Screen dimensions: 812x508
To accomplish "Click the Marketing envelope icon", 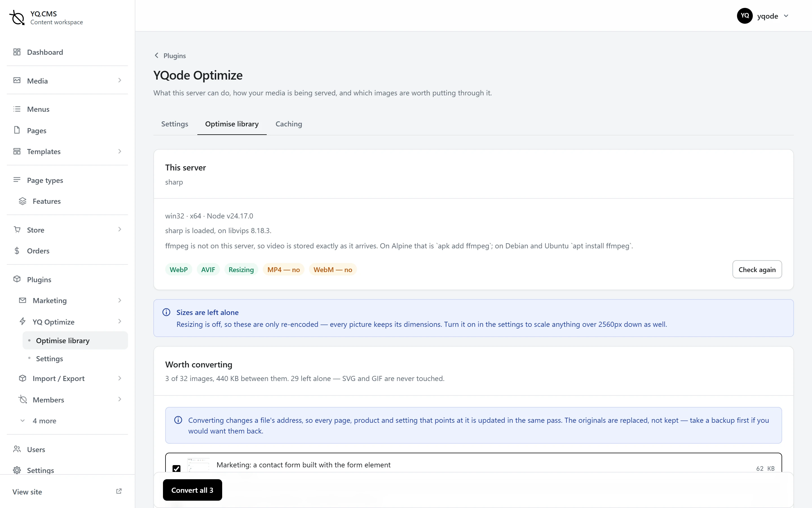I will tap(23, 300).
